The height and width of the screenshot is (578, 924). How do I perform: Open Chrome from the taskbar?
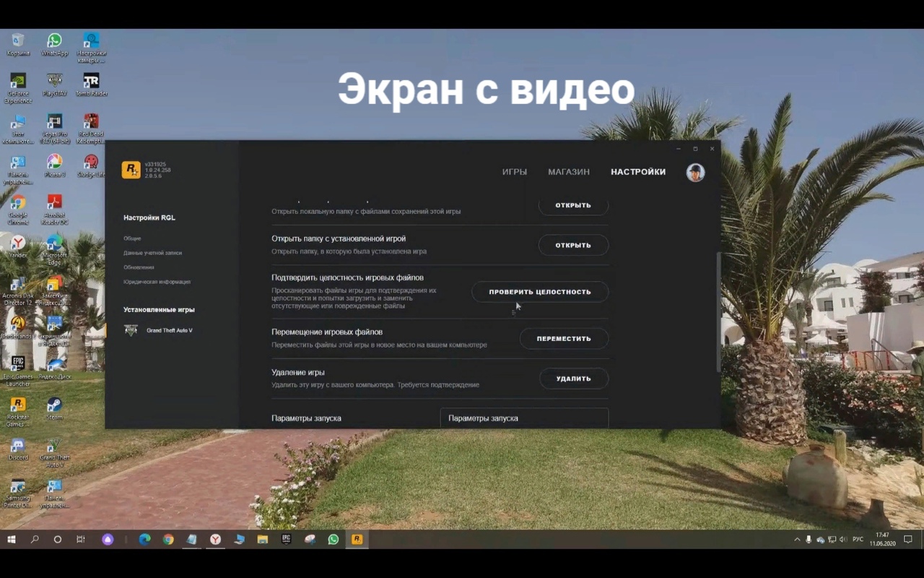tap(168, 539)
